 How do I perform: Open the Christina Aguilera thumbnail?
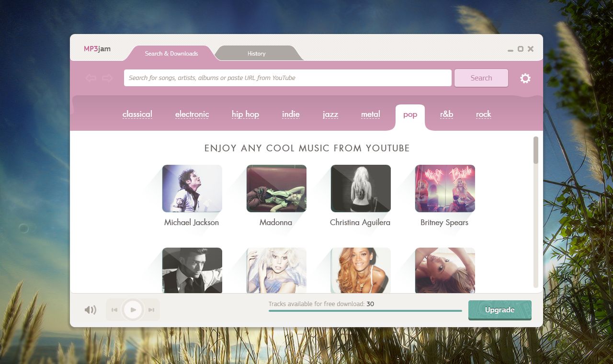(361, 188)
